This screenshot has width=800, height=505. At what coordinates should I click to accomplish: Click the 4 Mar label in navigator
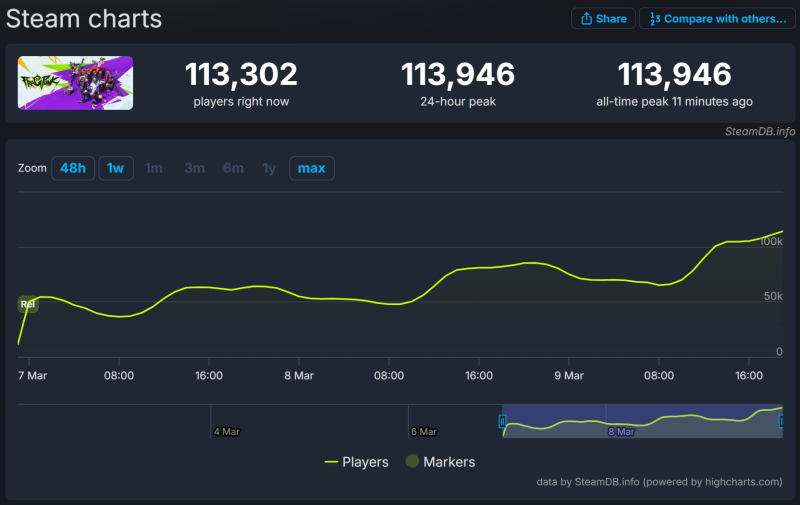(227, 432)
